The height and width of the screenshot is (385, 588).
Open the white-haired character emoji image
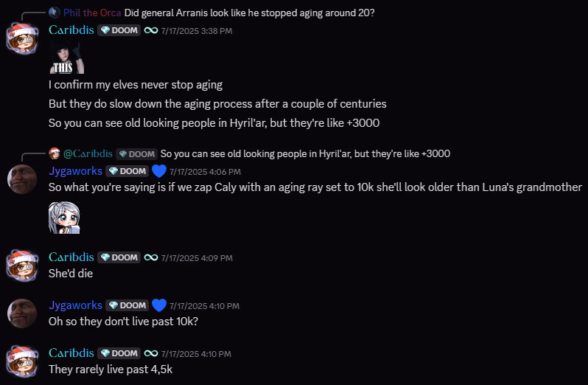pyautogui.click(x=64, y=217)
